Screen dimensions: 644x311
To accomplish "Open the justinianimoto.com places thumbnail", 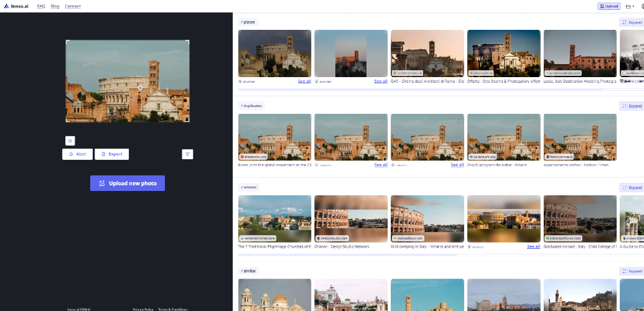I will point(580,53).
